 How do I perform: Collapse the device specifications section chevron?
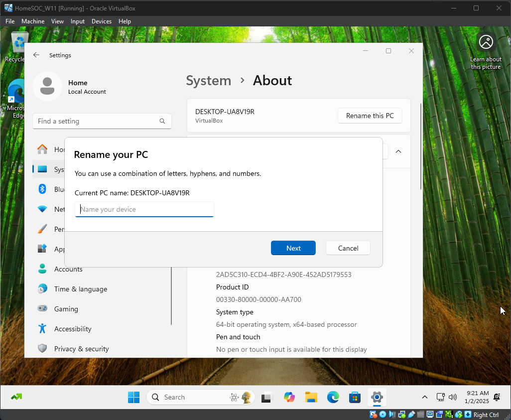398,151
